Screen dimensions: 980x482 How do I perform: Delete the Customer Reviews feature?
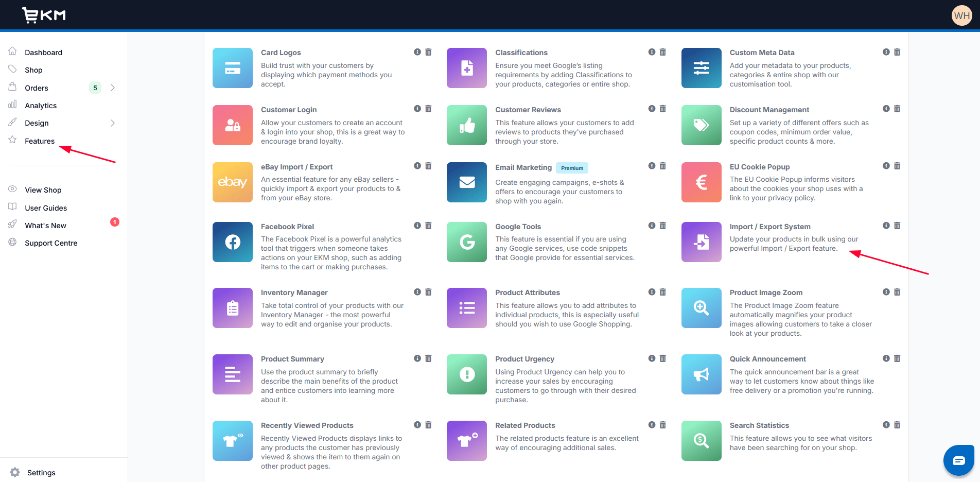[663, 109]
